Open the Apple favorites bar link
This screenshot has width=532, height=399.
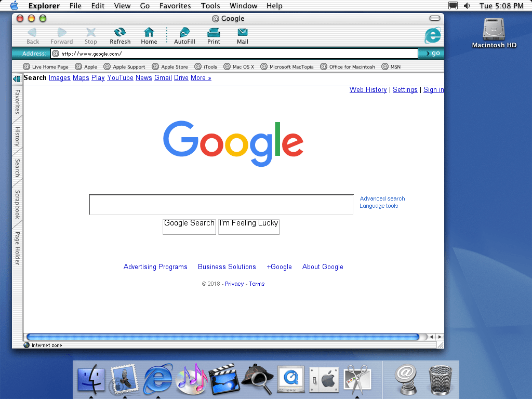coord(86,67)
